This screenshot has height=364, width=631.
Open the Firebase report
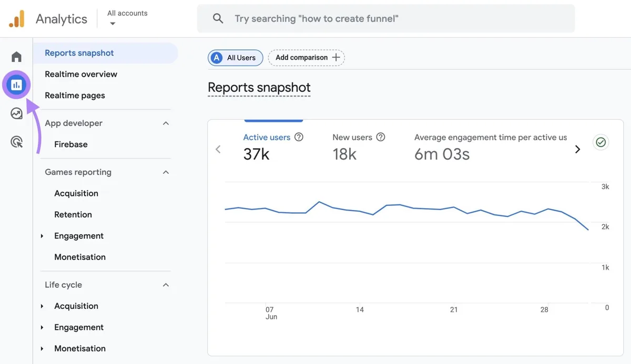pos(71,144)
